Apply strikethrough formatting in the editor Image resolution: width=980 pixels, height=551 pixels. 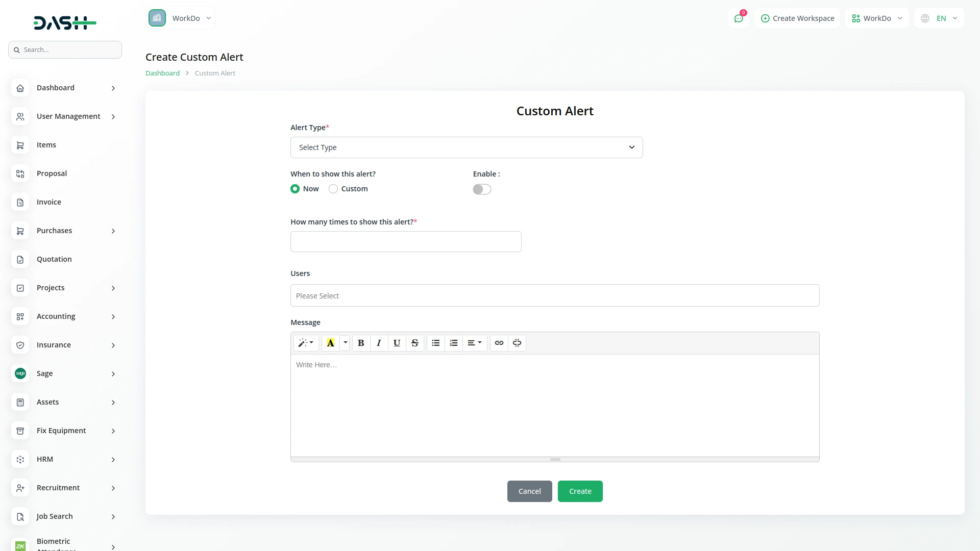tap(414, 343)
